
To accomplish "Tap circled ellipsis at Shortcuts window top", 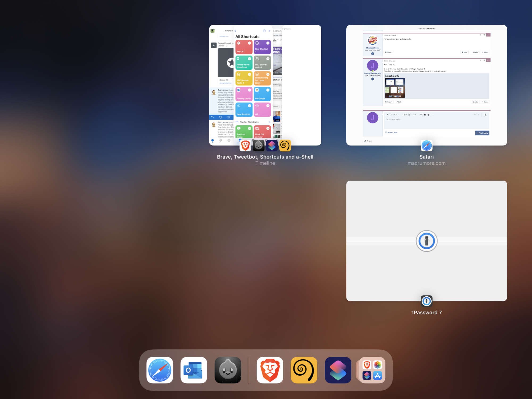I will [264, 31].
